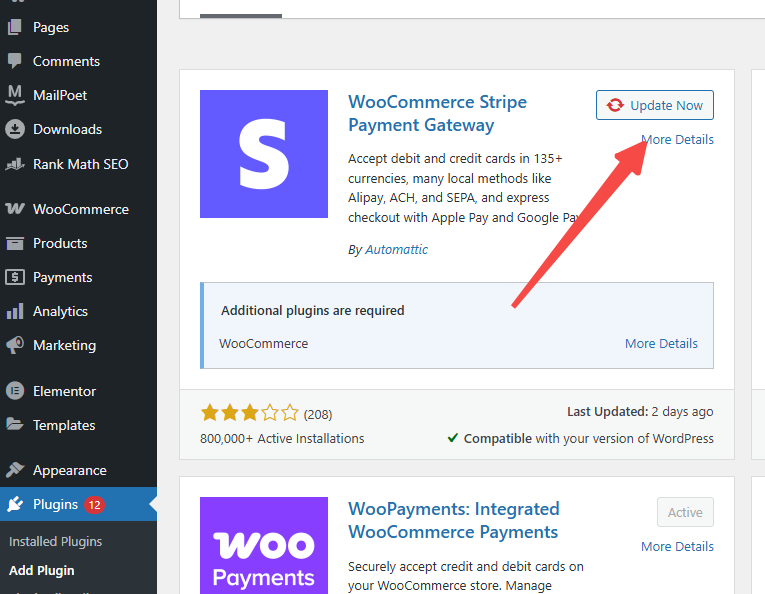Click the 800,000+ Active Installations text
This screenshot has width=765, height=594.
click(282, 438)
